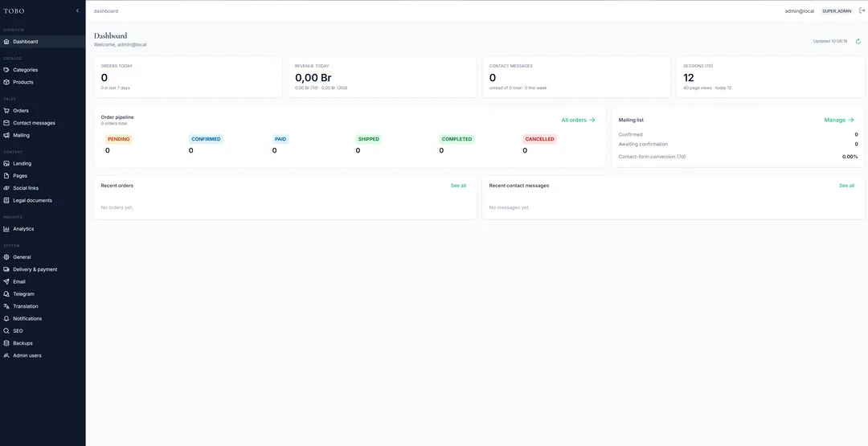Open Backups in the sidebar
The width and height of the screenshot is (868, 446).
point(43,343)
